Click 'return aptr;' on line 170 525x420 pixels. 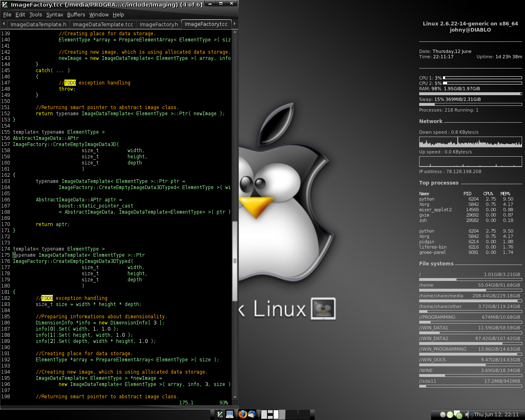[53, 224]
